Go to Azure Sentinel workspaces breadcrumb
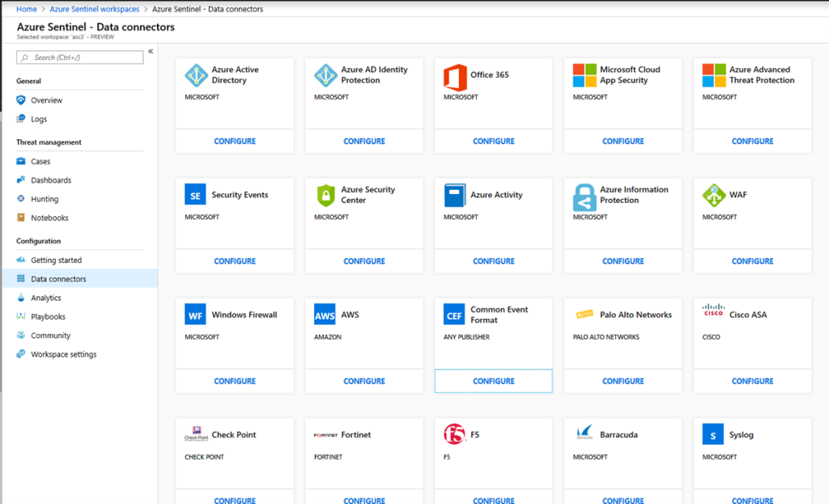 (x=96, y=9)
